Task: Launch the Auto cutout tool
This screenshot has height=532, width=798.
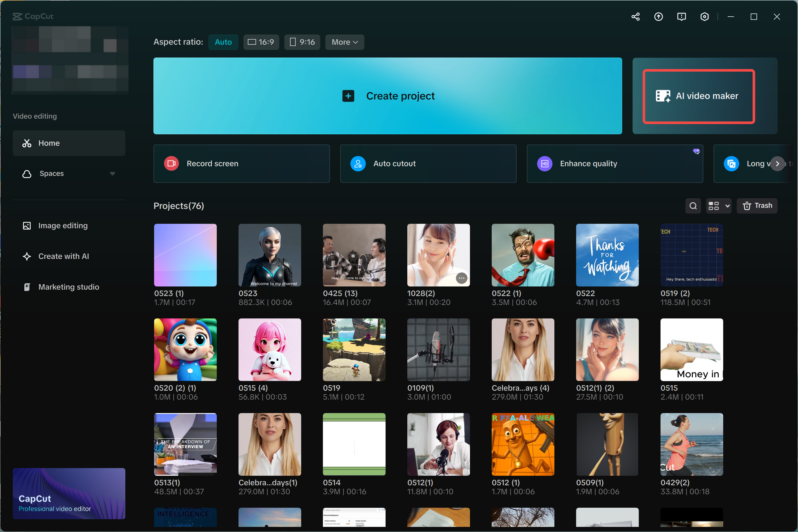Action: [x=428, y=164]
